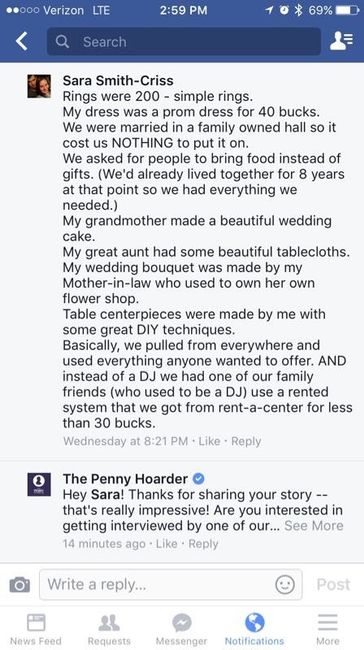This screenshot has height=650, width=364.
Task: Like Sara Smith-Criss's comment
Action: [x=209, y=441]
